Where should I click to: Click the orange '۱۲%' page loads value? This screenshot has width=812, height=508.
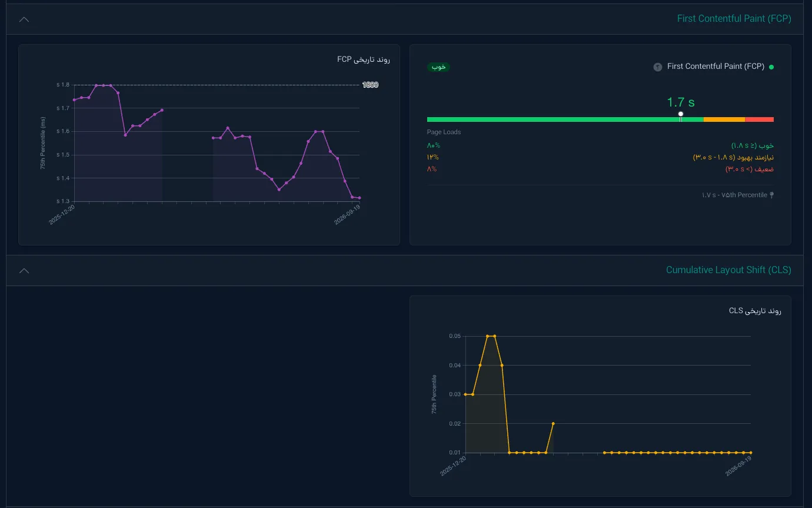pyautogui.click(x=433, y=157)
